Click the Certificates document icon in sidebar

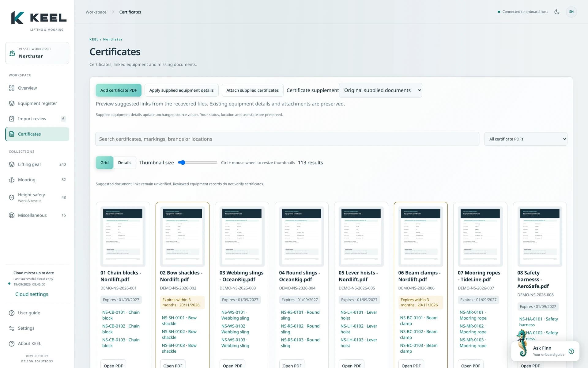point(12,134)
